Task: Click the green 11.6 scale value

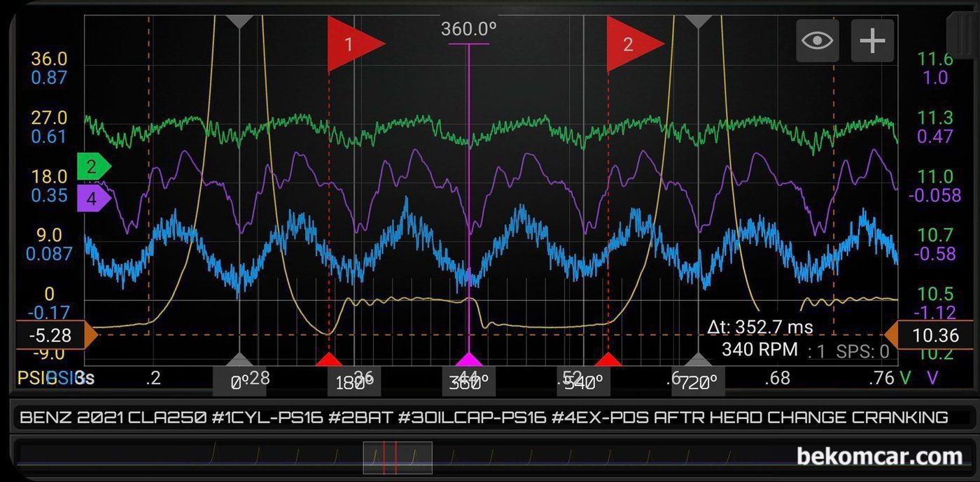Action: tap(937, 59)
